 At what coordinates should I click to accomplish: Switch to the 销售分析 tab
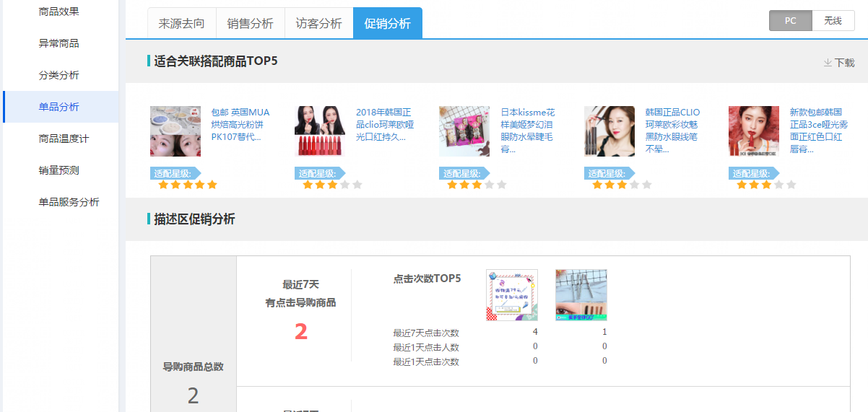point(251,23)
